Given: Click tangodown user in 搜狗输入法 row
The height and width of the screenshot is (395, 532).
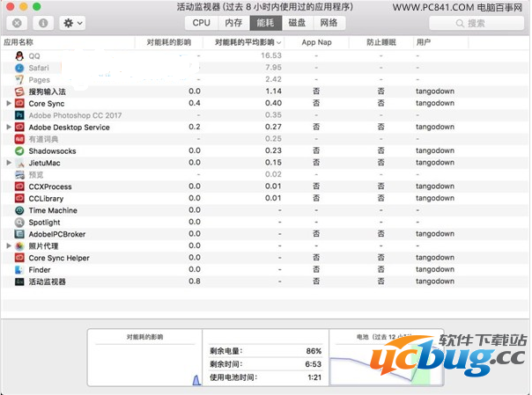Looking at the screenshot, I should 435,91.
